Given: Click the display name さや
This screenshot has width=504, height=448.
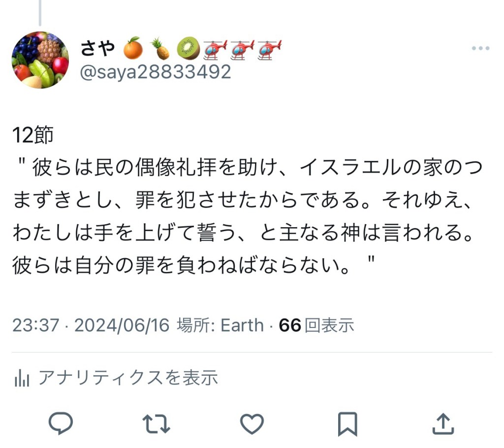Looking at the screenshot, I should (97, 48).
